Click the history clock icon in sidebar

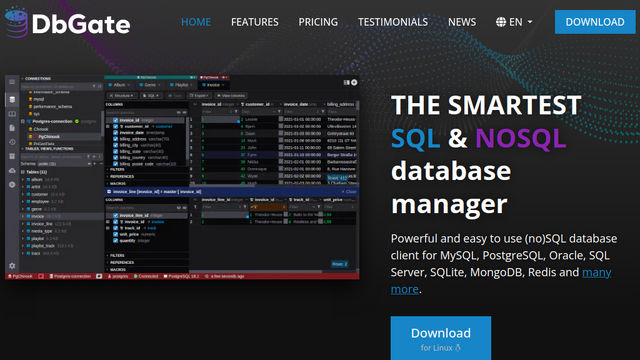coord(12,142)
